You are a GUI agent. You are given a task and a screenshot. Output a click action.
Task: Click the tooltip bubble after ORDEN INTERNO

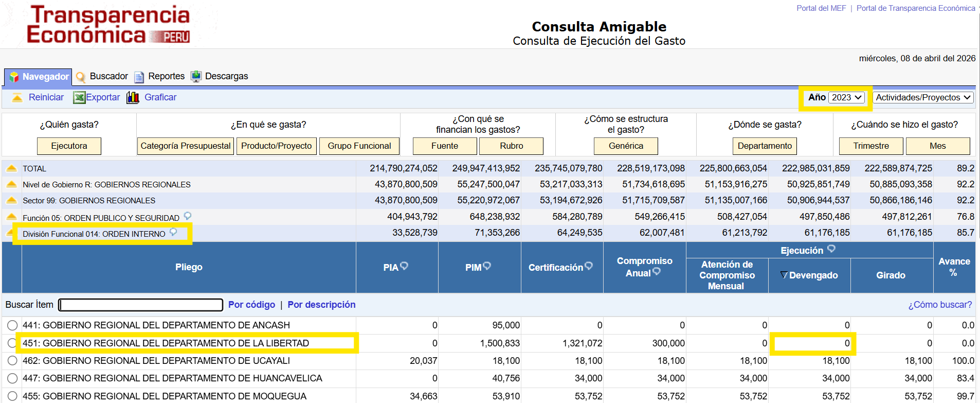[x=173, y=232]
